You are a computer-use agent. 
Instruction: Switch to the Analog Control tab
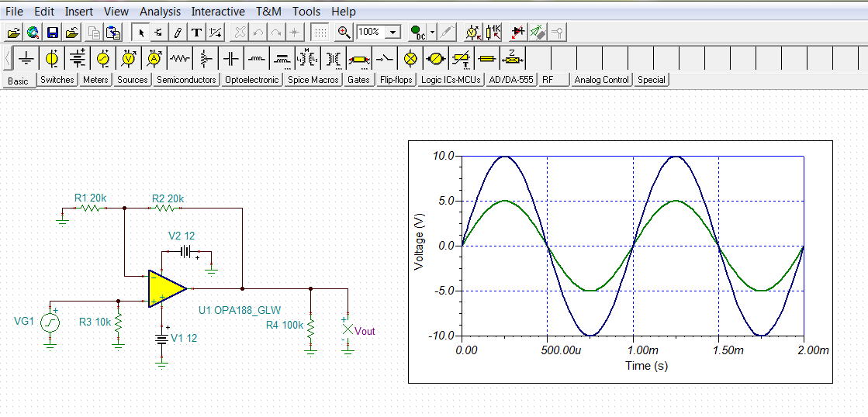point(601,80)
